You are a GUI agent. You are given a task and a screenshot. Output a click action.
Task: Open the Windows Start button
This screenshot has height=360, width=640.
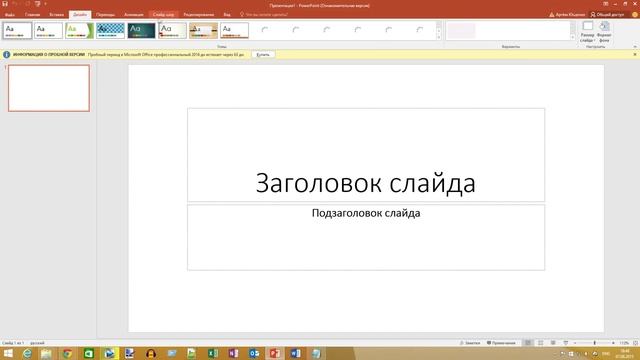click(8, 353)
